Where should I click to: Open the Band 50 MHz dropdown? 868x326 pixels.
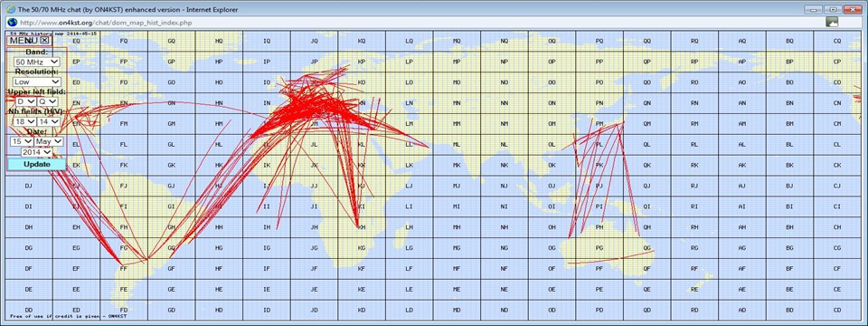pyautogui.click(x=37, y=62)
